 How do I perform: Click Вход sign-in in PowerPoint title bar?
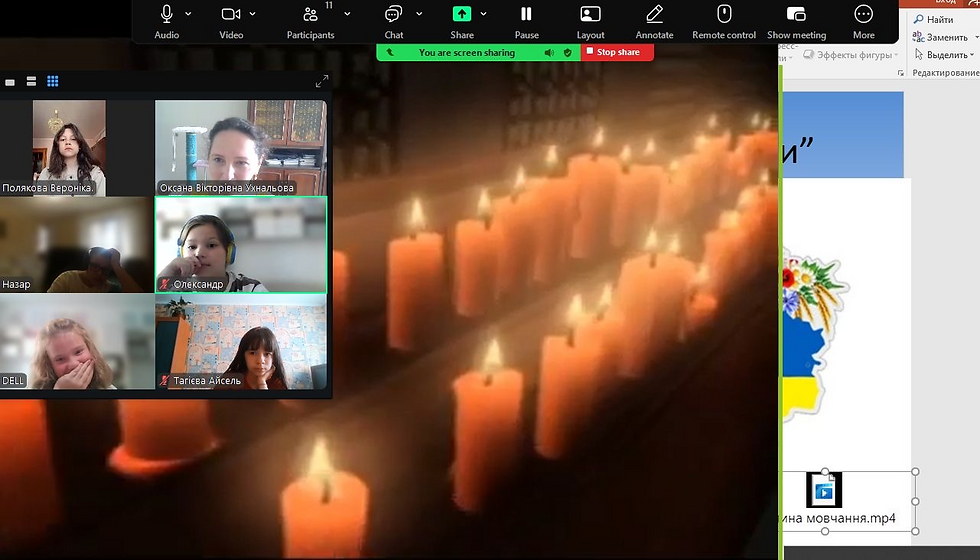coord(946,2)
